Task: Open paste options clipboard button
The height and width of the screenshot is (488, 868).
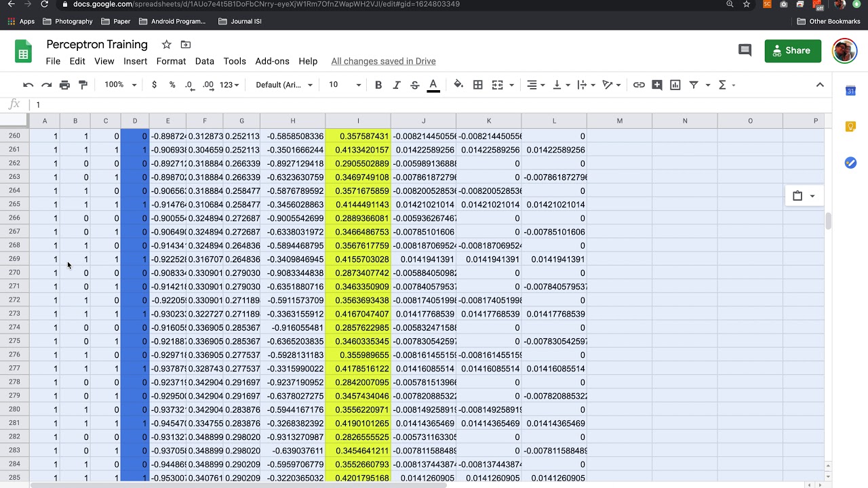Action: 804,196
